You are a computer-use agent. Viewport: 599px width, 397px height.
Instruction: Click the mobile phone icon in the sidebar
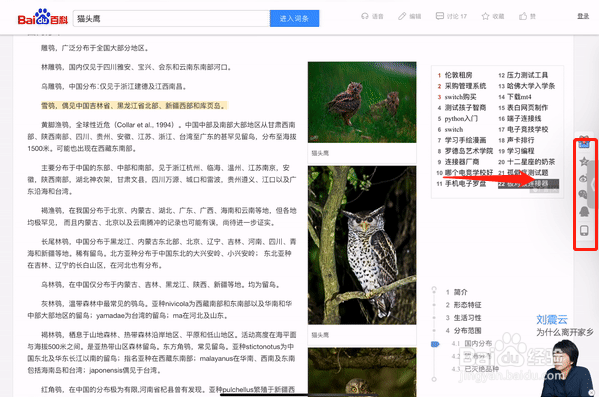tap(584, 230)
